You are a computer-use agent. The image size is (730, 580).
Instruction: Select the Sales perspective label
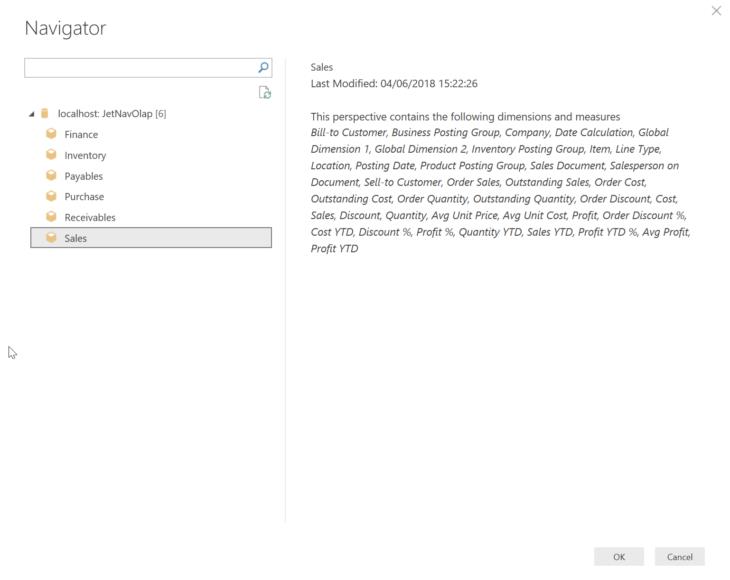pos(75,238)
